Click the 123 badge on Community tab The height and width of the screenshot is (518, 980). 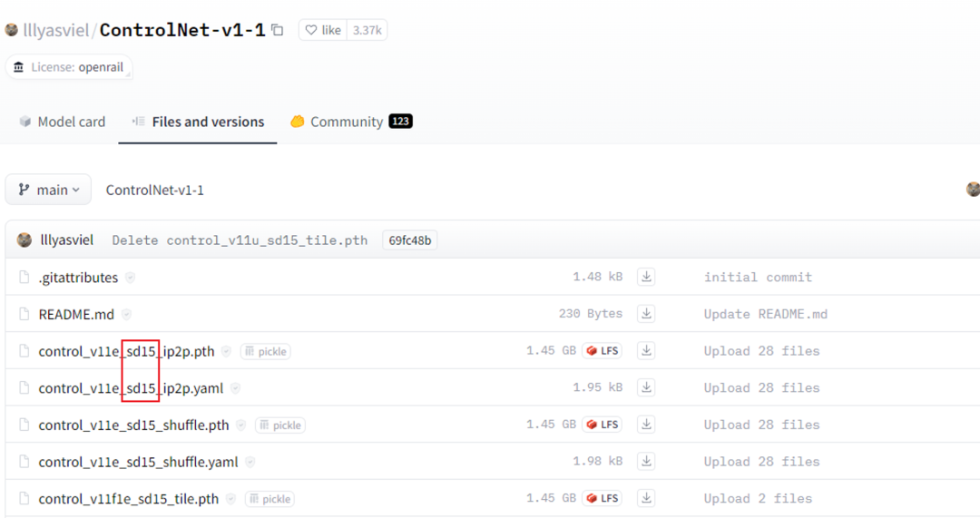pos(401,122)
